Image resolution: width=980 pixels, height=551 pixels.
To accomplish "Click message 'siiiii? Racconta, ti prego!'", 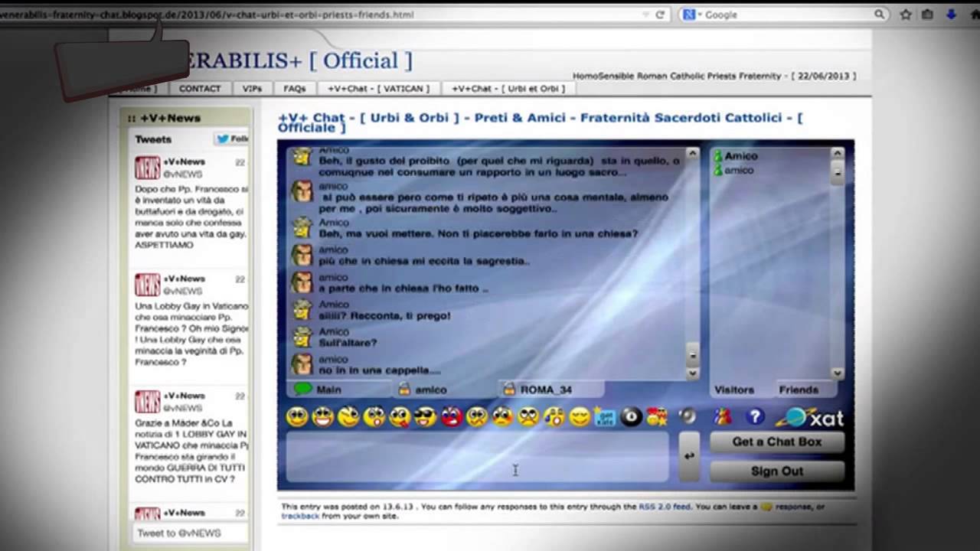I will [384, 316].
